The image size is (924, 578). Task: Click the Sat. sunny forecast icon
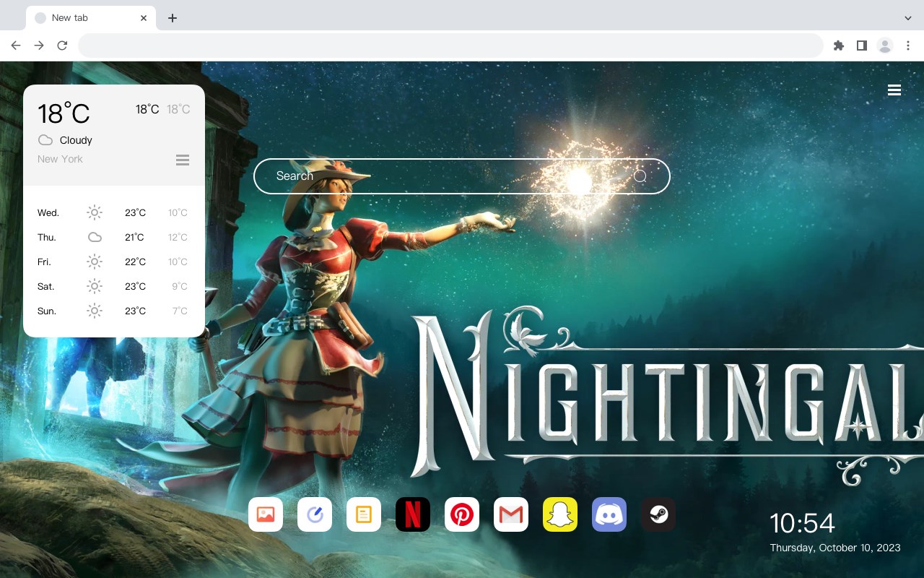(x=95, y=286)
